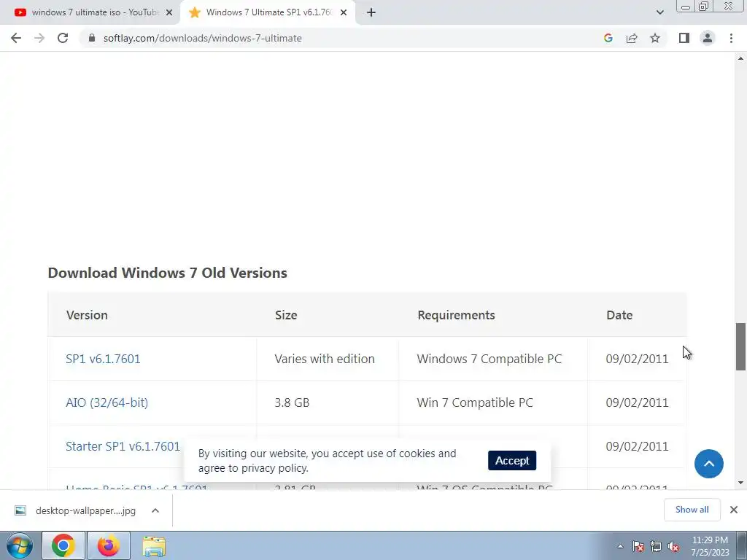This screenshot has height=560, width=747.
Task: Open the tab search dropdown arrow
Action: tap(659, 12)
